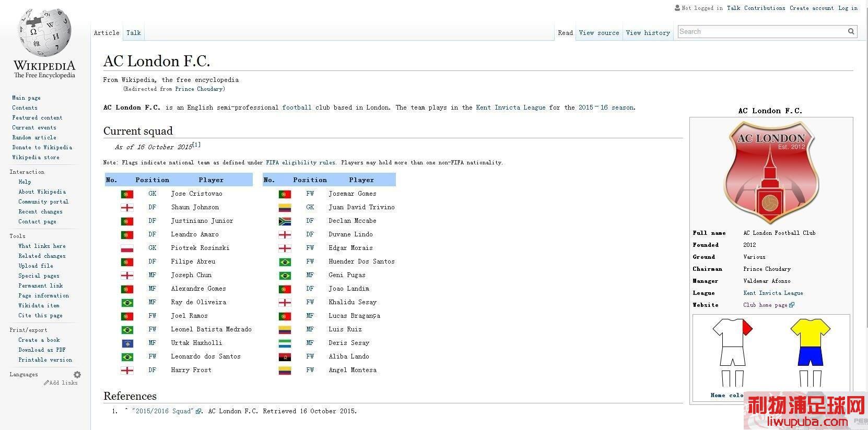Viewport: 868px width, 430px height.
Task: Click the Colombia flag beside Angel Montesa
Action: [x=285, y=371]
